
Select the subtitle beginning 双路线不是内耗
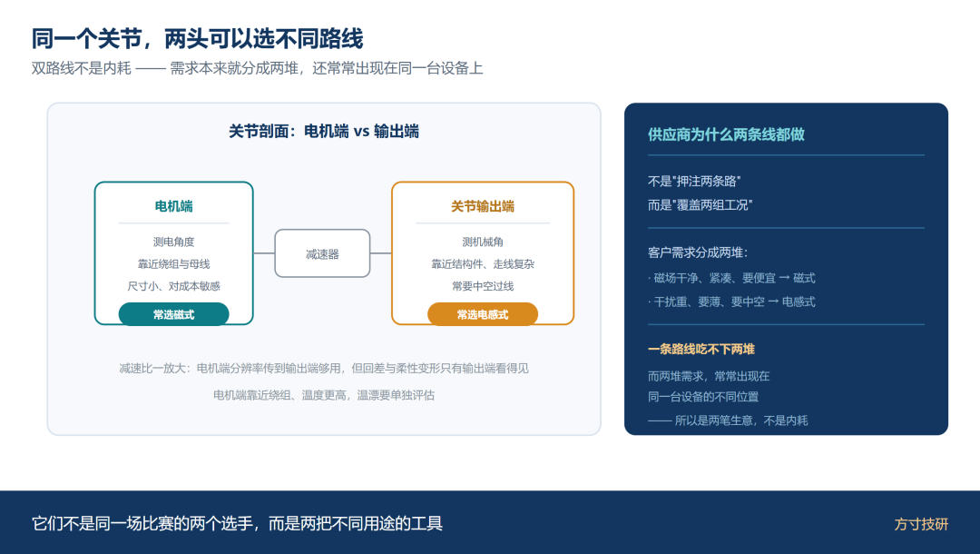(257, 68)
